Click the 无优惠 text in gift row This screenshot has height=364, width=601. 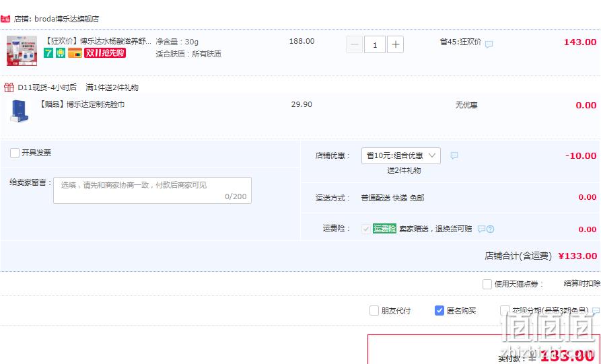(x=466, y=105)
